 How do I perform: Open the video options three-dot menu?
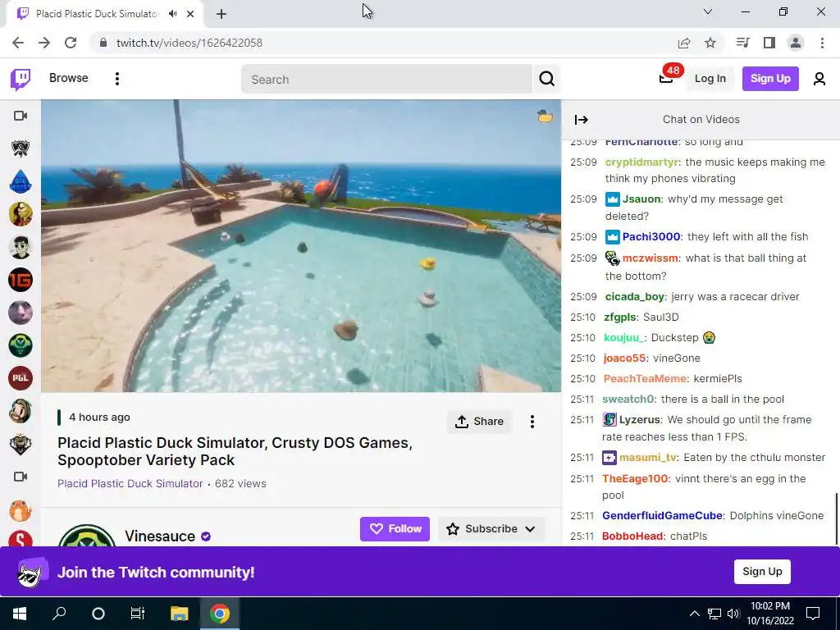(x=532, y=422)
